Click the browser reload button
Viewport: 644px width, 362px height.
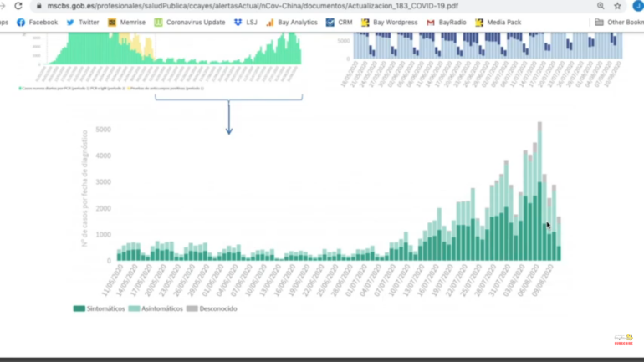pyautogui.click(x=18, y=6)
